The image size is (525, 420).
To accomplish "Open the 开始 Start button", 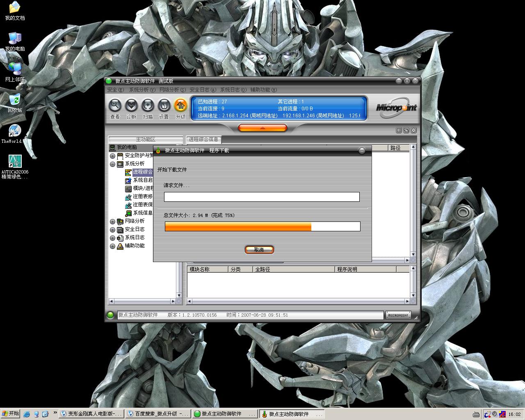I will (10, 413).
